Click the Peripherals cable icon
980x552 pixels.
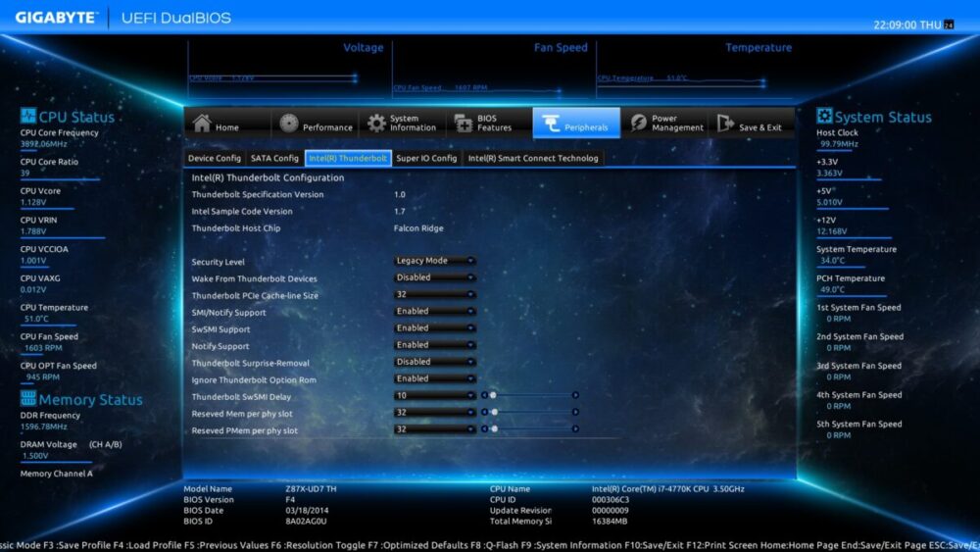click(x=551, y=124)
